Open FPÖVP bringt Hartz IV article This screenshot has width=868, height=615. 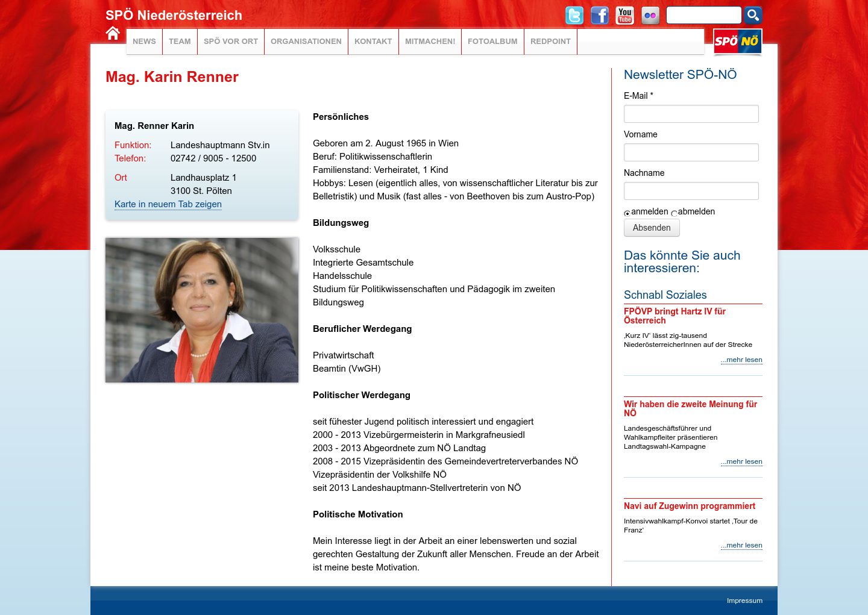675,316
